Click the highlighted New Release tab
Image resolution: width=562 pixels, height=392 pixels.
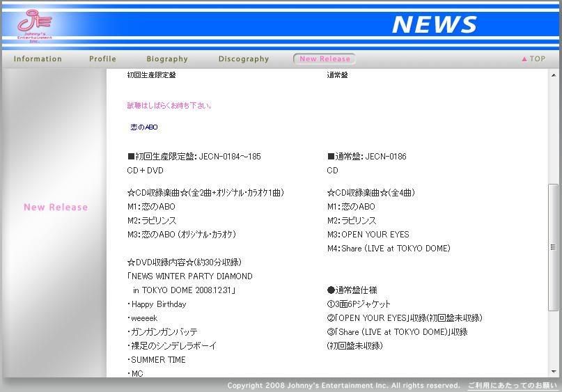[325, 59]
